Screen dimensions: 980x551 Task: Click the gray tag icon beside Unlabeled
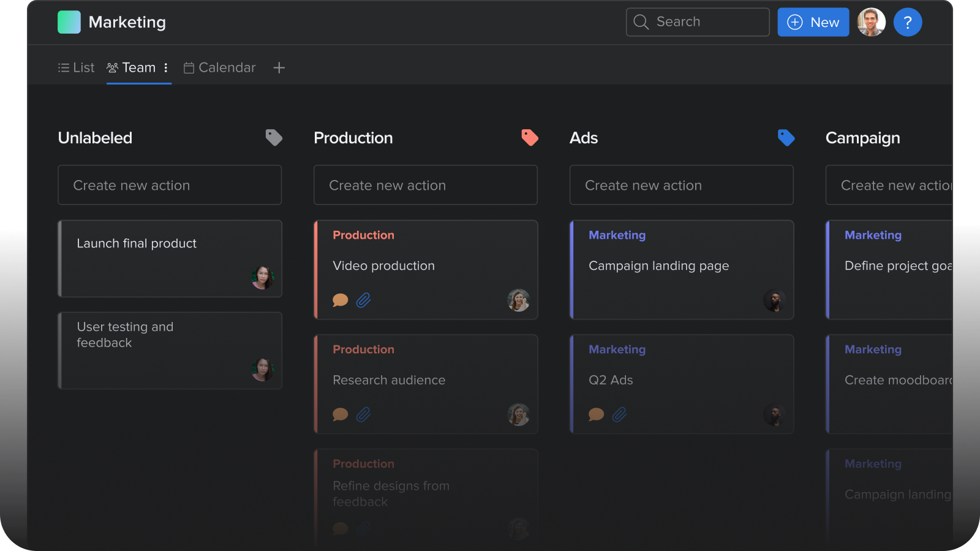(x=274, y=138)
